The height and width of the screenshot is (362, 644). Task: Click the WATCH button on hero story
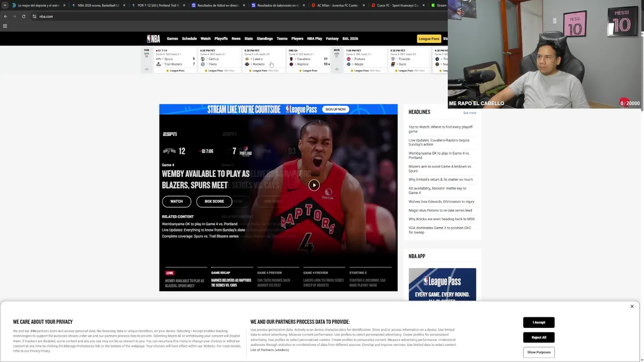pos(177,201)
